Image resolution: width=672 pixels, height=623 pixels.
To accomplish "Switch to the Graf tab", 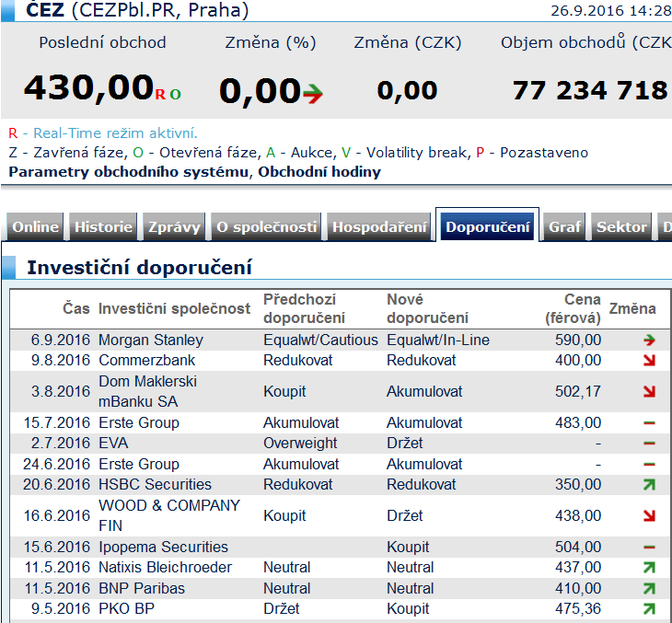I will tap(564, 226).
